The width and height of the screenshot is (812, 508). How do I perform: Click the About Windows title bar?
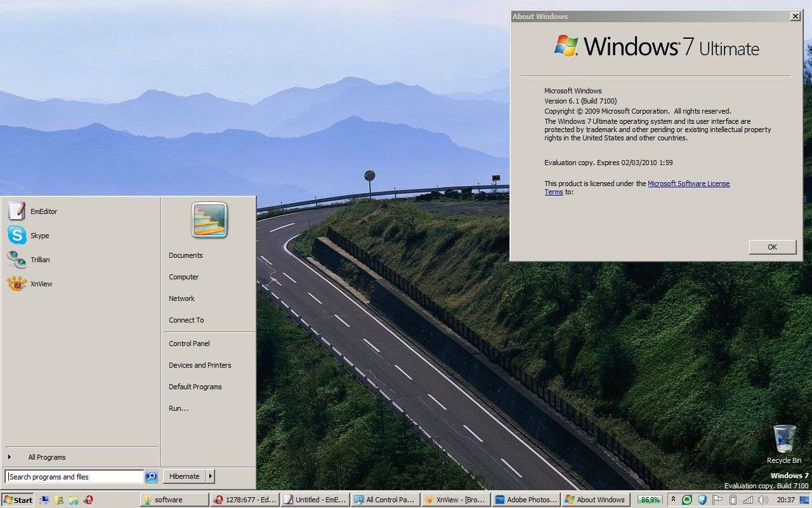649,17
